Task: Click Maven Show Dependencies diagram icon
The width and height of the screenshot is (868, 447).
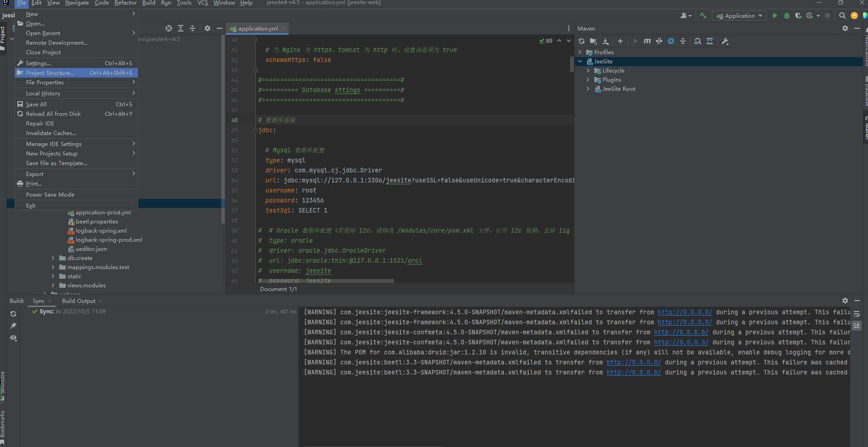Action: 710,41
